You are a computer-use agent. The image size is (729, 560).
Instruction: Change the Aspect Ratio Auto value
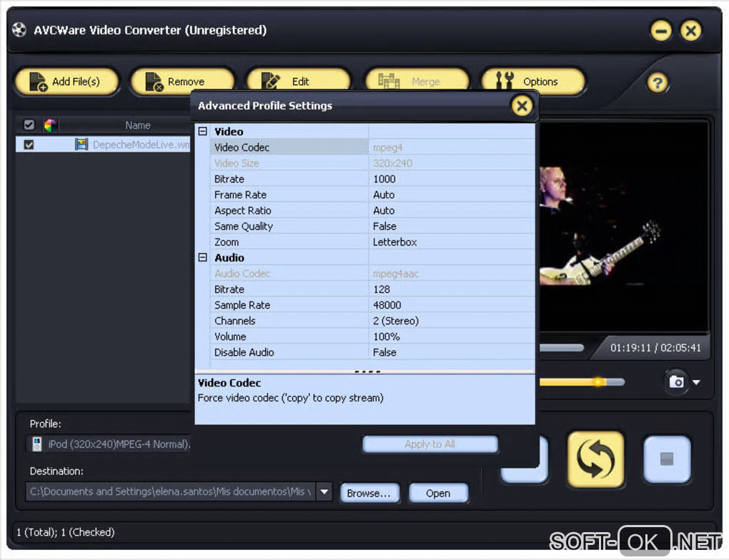click(x=452, y=211)
